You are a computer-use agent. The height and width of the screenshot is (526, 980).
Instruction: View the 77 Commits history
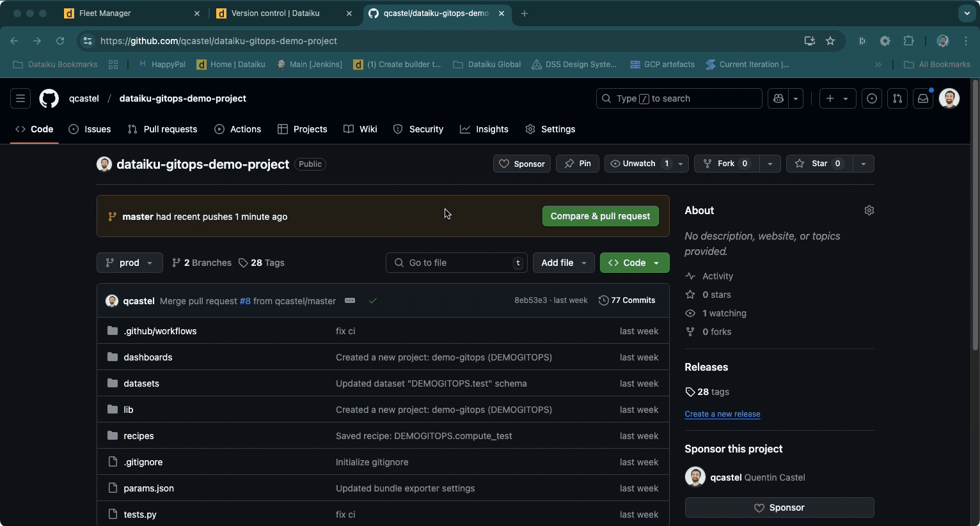pyautogui.click(x=627, y=300)
